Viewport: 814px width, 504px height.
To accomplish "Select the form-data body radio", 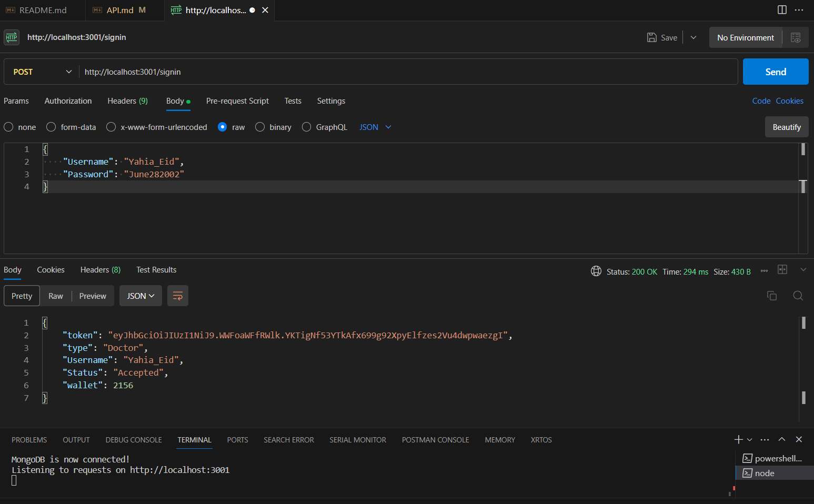I will click(51, 127).
